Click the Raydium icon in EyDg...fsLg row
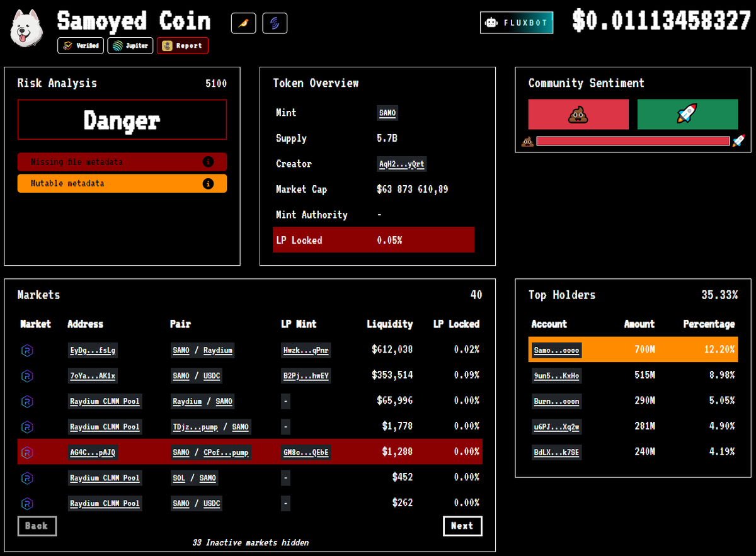The image size is (756, 556). (x=27, y=350)
